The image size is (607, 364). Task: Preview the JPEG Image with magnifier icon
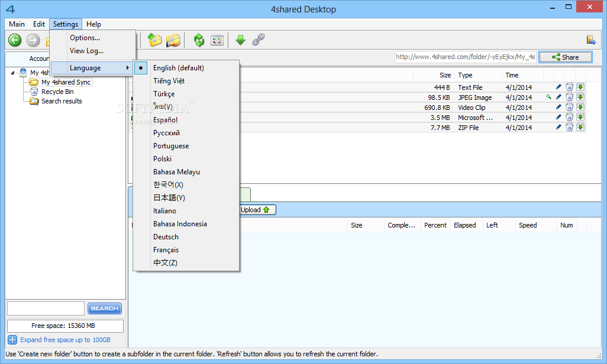tap(548, 97)
